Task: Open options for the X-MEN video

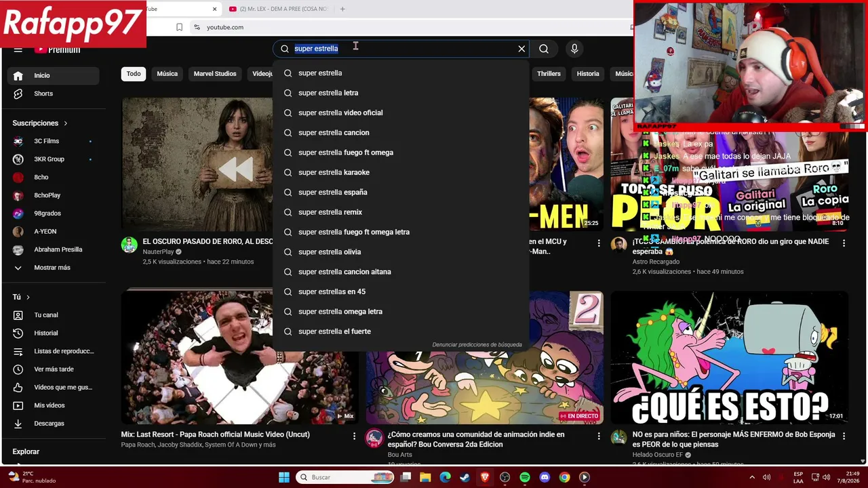Action: click(x=599, y=243)
